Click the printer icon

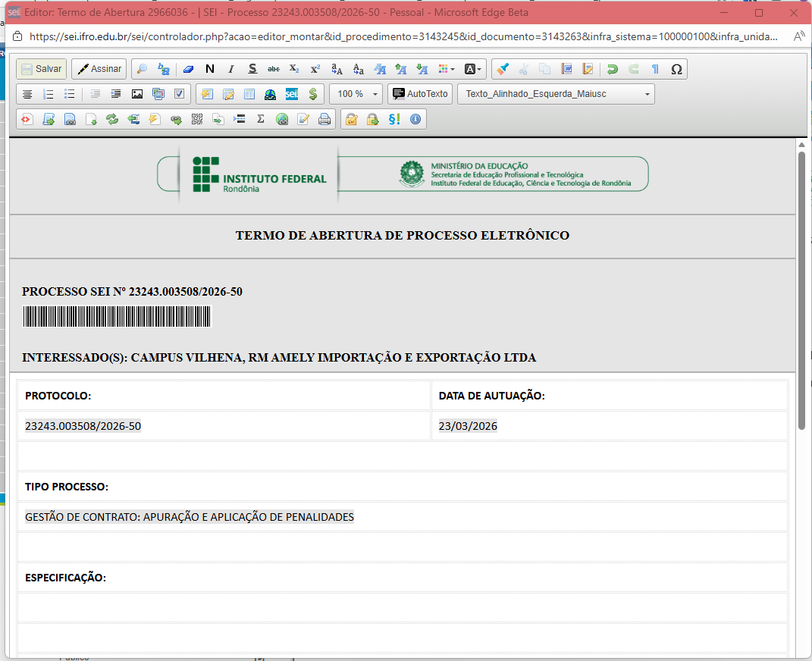324,119
